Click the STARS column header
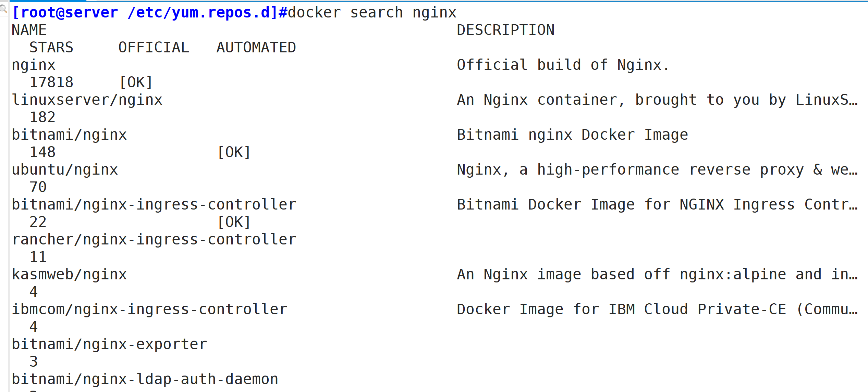This screenshot has width=868, height=392. pyautogui.click(x=51, y=48)
